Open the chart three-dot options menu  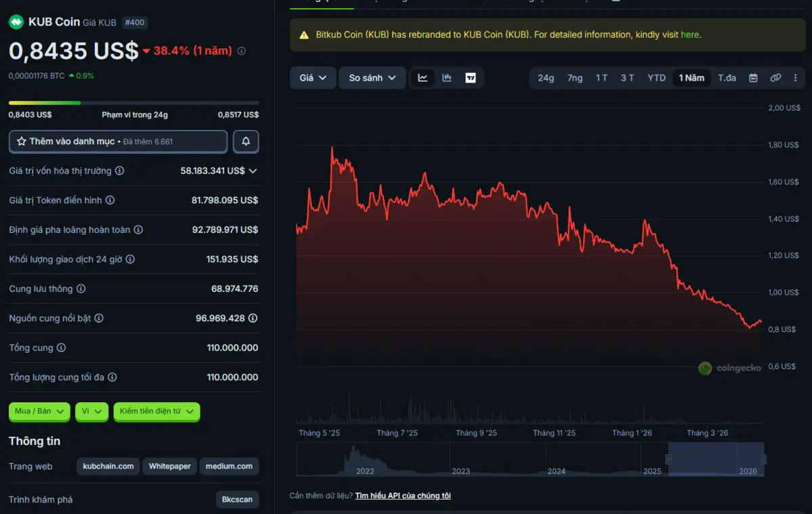(x=796, y=78)
